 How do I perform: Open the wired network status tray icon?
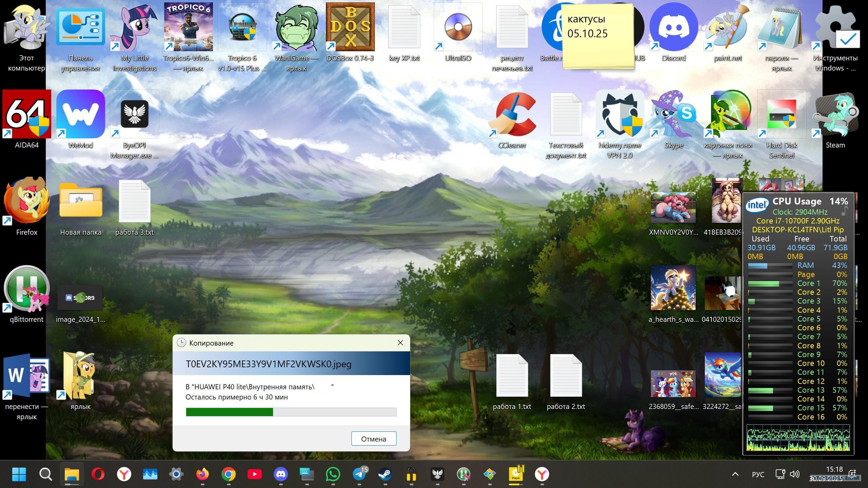coord(780,474)
